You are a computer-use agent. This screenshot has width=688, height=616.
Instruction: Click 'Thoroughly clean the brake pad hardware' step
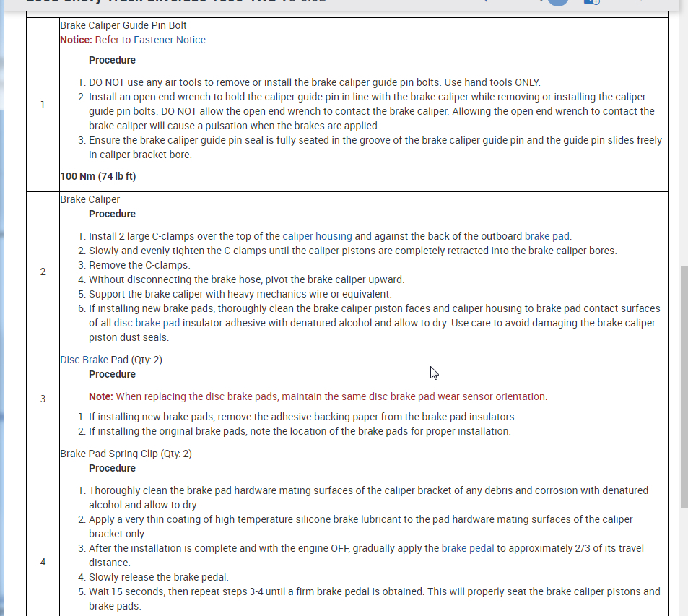tap(369, 498)
